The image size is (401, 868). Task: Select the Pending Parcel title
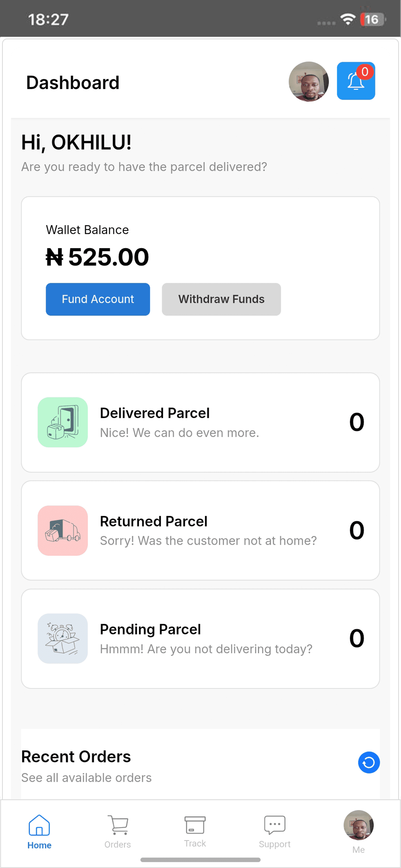[150, 629]
